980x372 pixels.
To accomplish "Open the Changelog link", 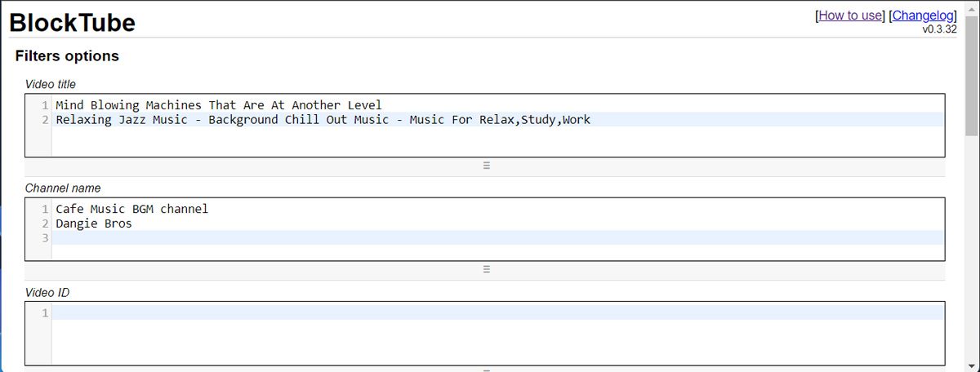I will point(923,15).
